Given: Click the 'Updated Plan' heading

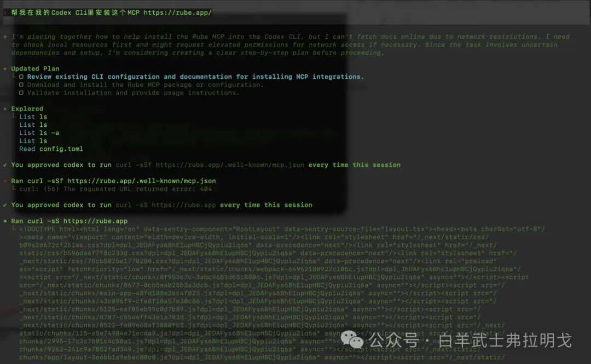Looking at the screenshot, I should click(35, 68).
